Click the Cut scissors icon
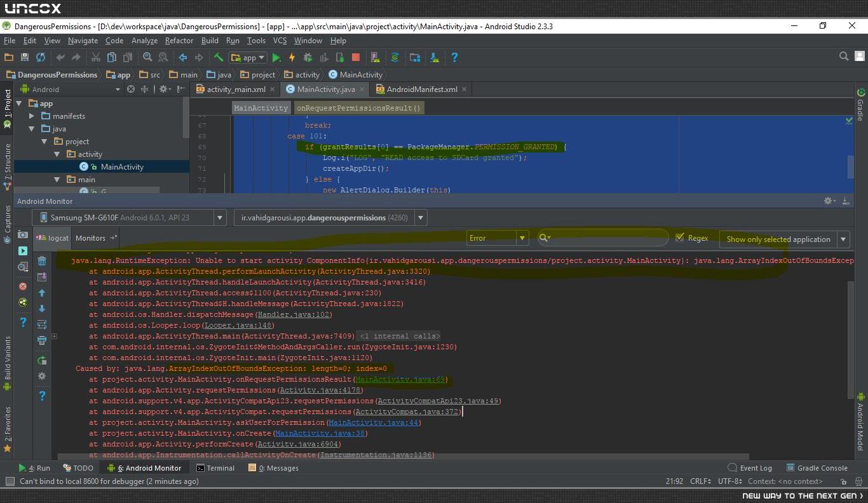 click(96, 57)
